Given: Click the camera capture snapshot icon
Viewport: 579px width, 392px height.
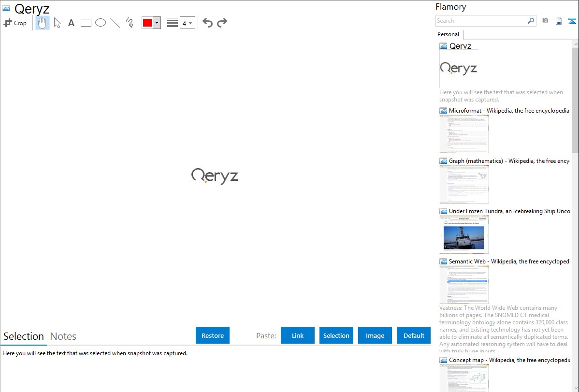Looking at the screenshot, I should pyautogui.click(x=545, y=21).
